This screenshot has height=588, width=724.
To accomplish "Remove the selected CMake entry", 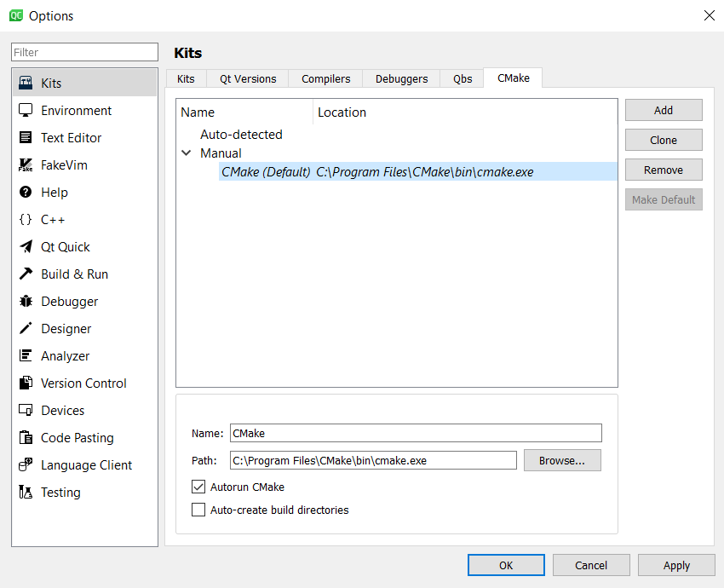I will (x=664, y=170).
